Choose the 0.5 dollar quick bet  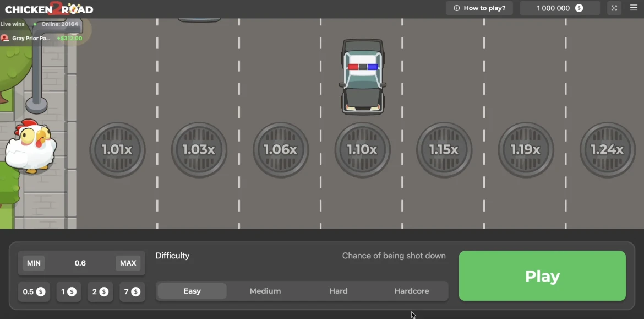(34, 292)
